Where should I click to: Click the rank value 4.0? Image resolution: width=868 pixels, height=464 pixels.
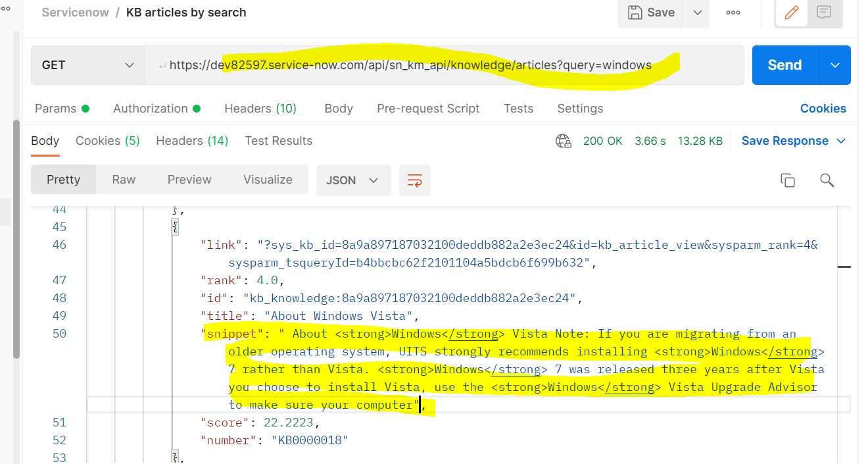[x=268, y=280]
